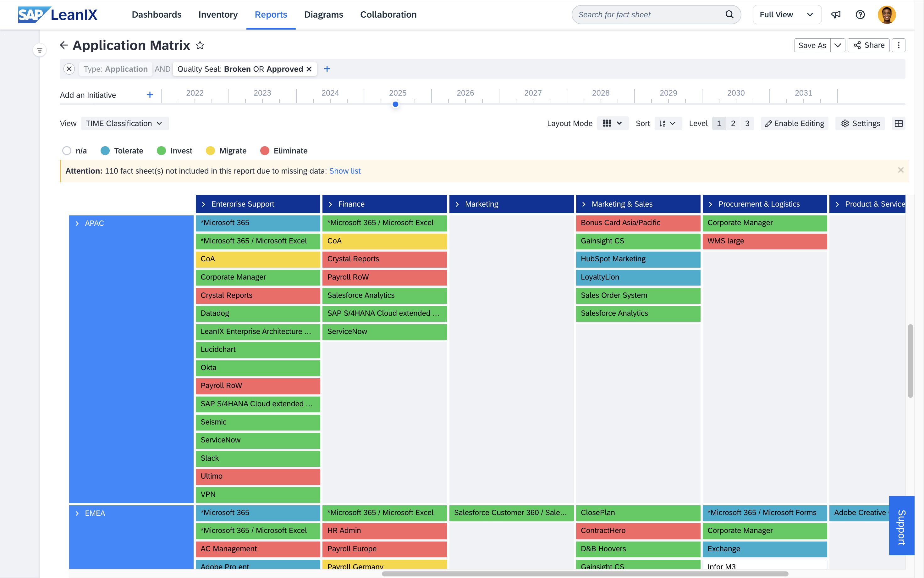924x578 pixels.
Task: Expand the APAC row group
Action: pos(77,223)
